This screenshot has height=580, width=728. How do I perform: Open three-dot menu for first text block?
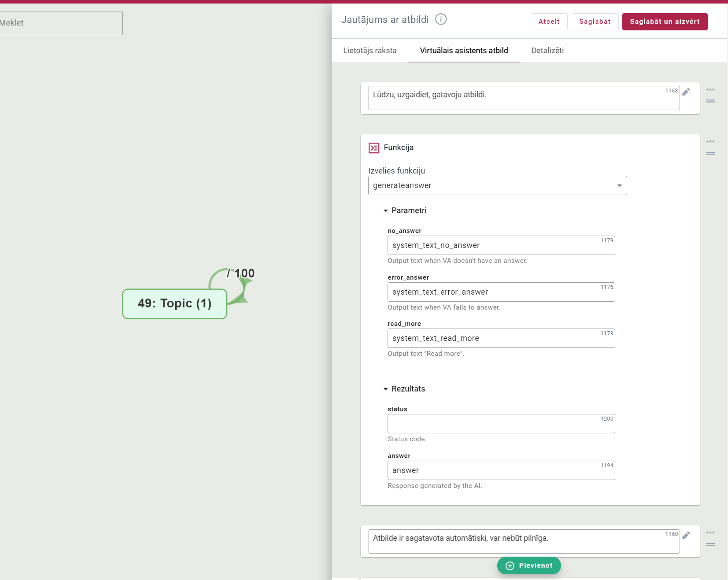(x=710, y=90)
